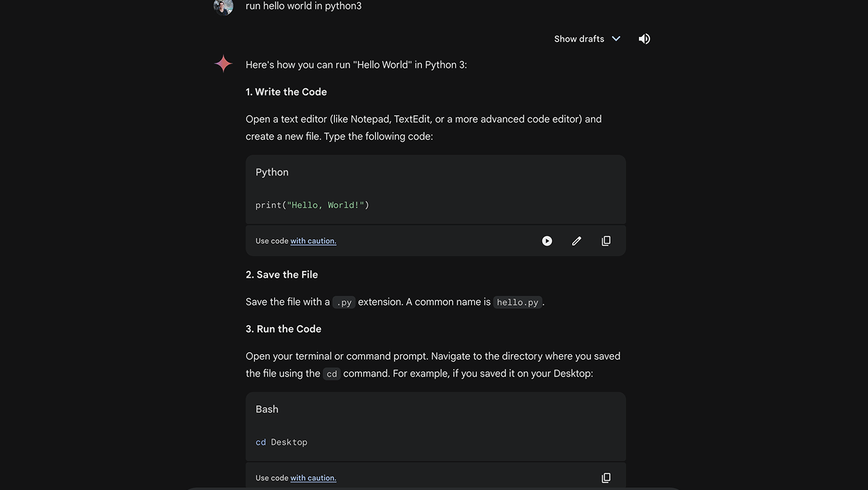Click the "2. Save the File" heading

point(282,275)
